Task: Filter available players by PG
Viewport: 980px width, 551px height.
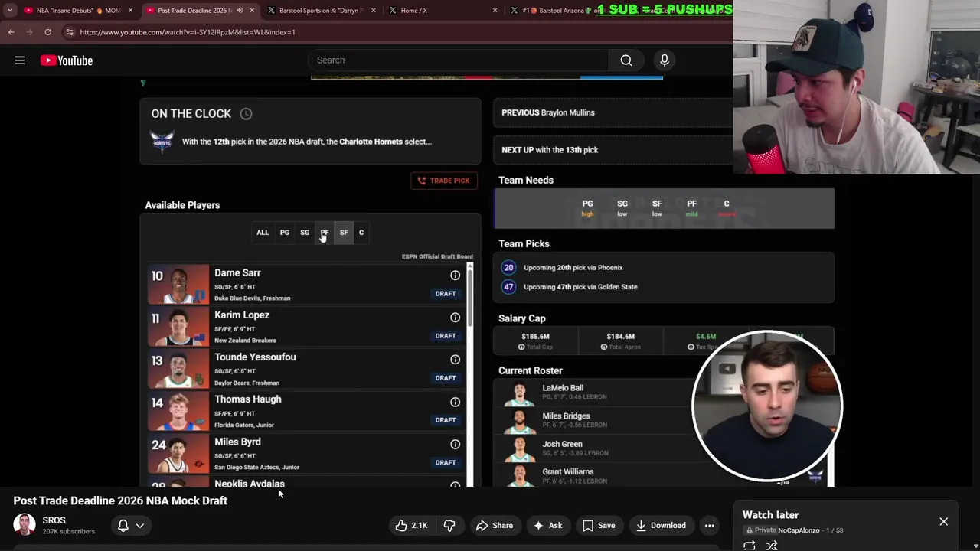Action: click(x=285, y=233)
